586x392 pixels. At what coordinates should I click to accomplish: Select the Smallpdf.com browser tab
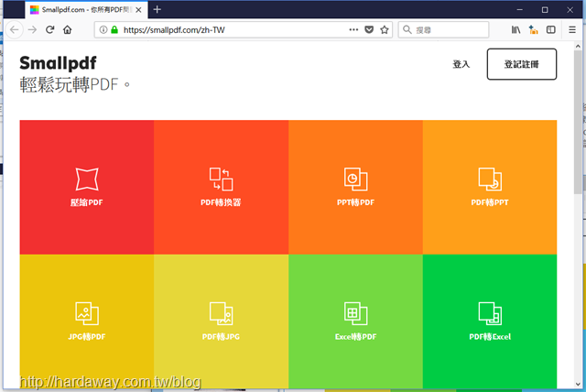86,10
